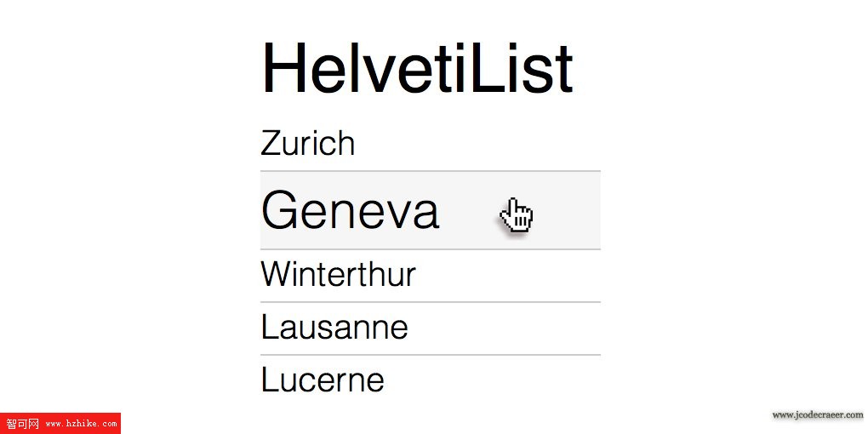The height and width of the screenshot is (434, 868).
Task: Open the www.hzhike.com watermark link
Action: [x=82, y=425]
